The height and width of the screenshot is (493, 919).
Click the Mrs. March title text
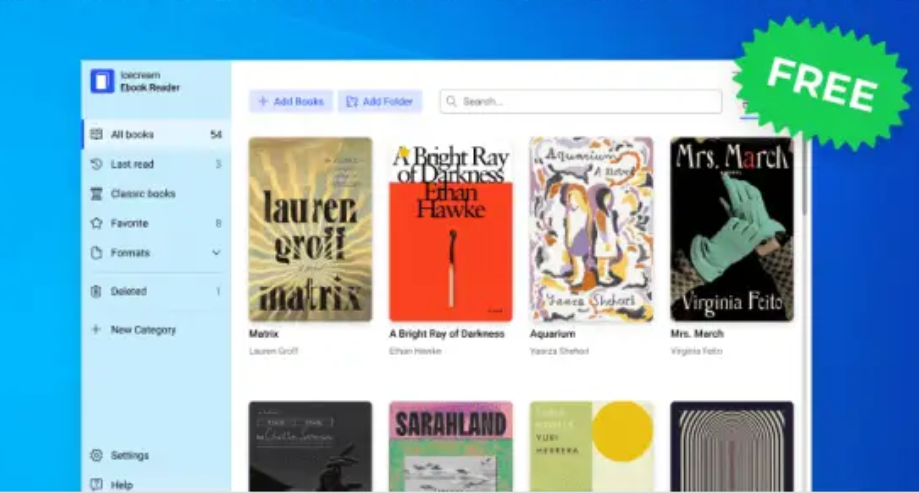[697, 334]
